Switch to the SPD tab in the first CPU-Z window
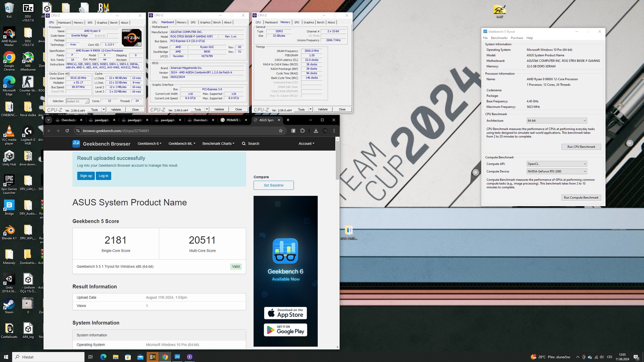The height and width of the screenshot is (362, 644). pyautogui.click(x=90, y=23)
